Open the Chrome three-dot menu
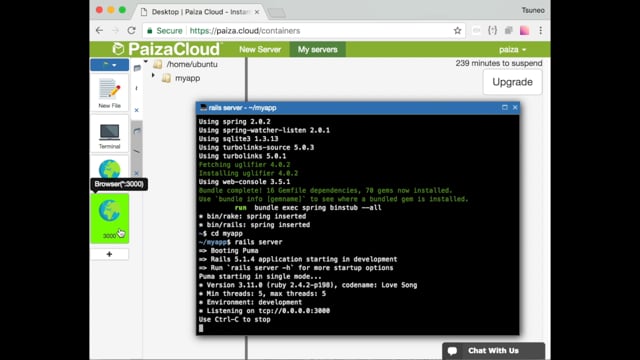Image resolution: width=640 pixels, height=360 pixels. click(540, 31)
